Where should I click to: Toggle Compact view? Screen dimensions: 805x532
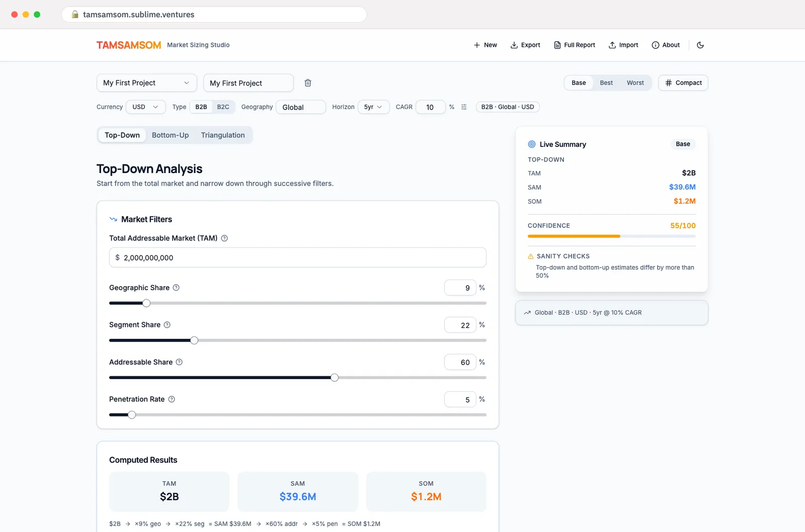[683, 83]
